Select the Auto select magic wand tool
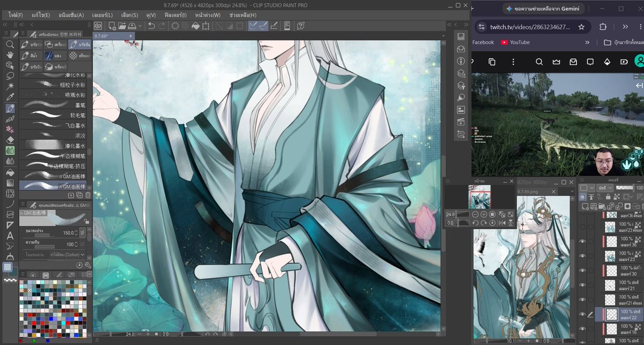Screen dimensions: 644x345 click(10, 86)
